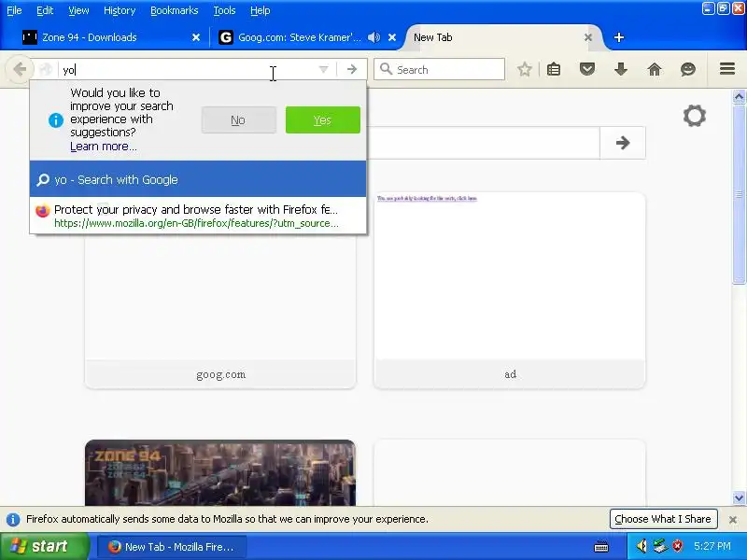747x560 pixels.
Task: Open the Tools menu
Action: pyautogui.click(x=224, y=10)
